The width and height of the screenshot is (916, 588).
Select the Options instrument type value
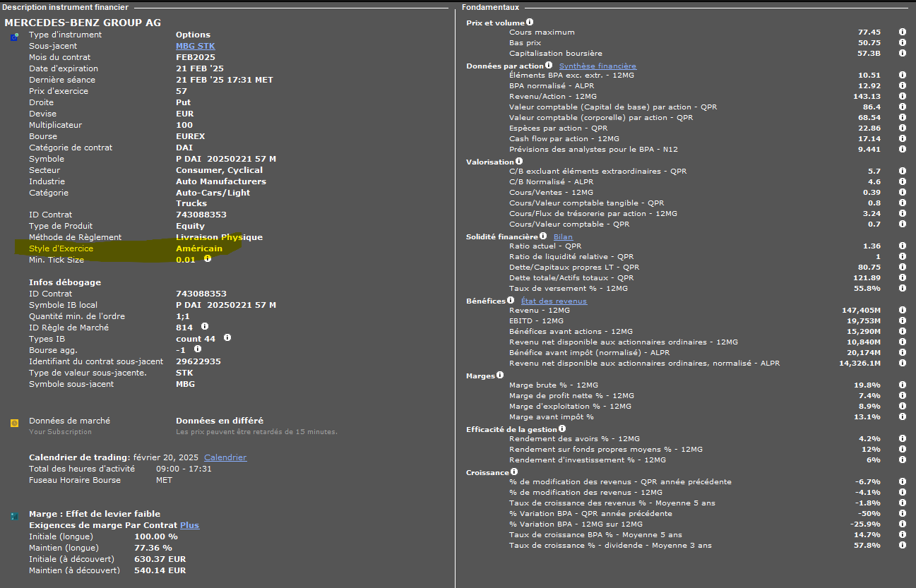(x=193, y=35)
